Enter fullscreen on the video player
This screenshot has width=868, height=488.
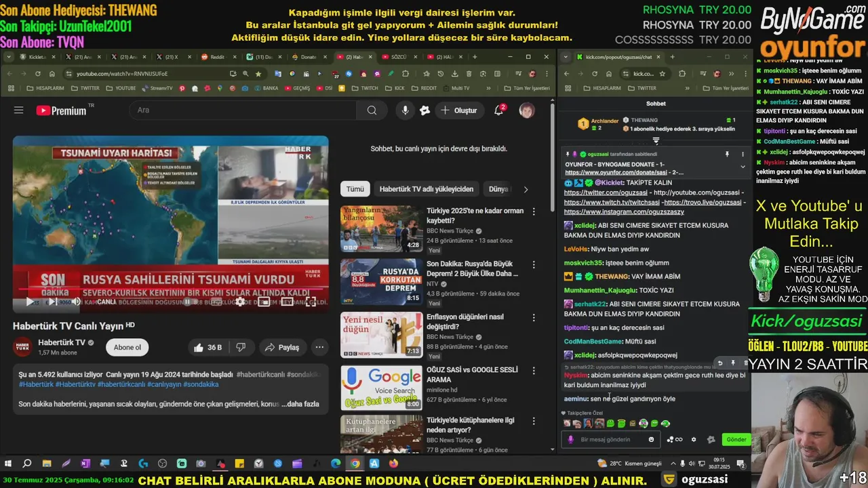coord(311,302)
